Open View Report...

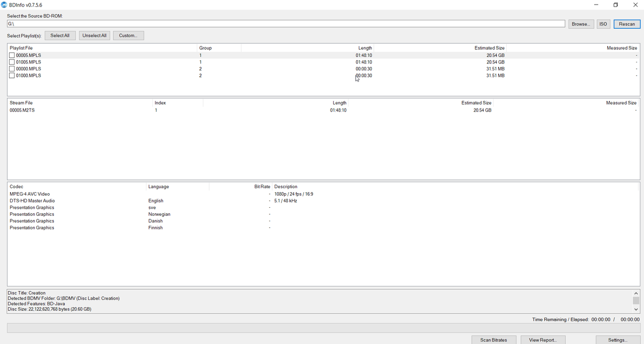pos(543,340)
